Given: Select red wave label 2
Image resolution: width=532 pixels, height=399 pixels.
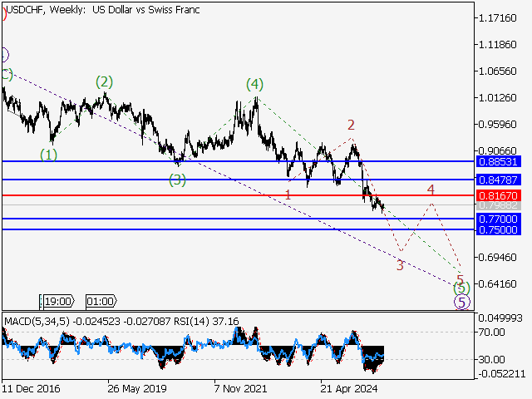Looking at the screenshot, I should click(x=351, y=125).
